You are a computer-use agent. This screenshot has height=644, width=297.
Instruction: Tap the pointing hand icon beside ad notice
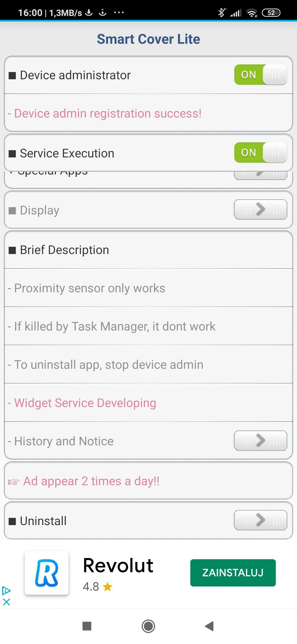pos(13,482)
